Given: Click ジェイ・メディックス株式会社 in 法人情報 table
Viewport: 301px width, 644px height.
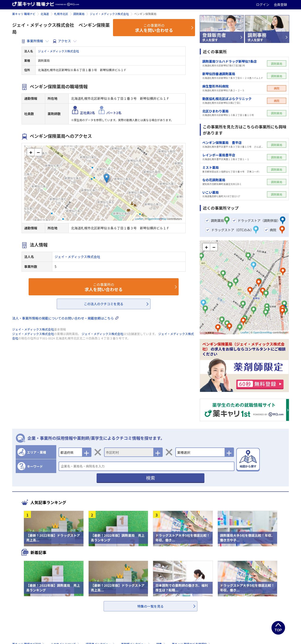Looking at the screenshot, I should point(77,257).
